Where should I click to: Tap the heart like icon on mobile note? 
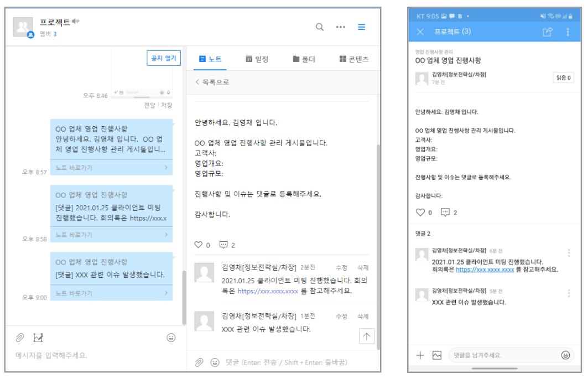420,213
